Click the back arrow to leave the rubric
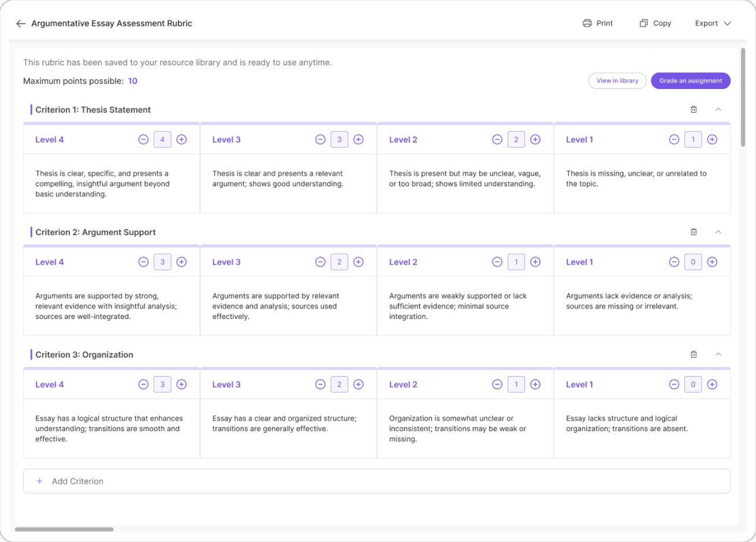 click(x=21, y=24)
